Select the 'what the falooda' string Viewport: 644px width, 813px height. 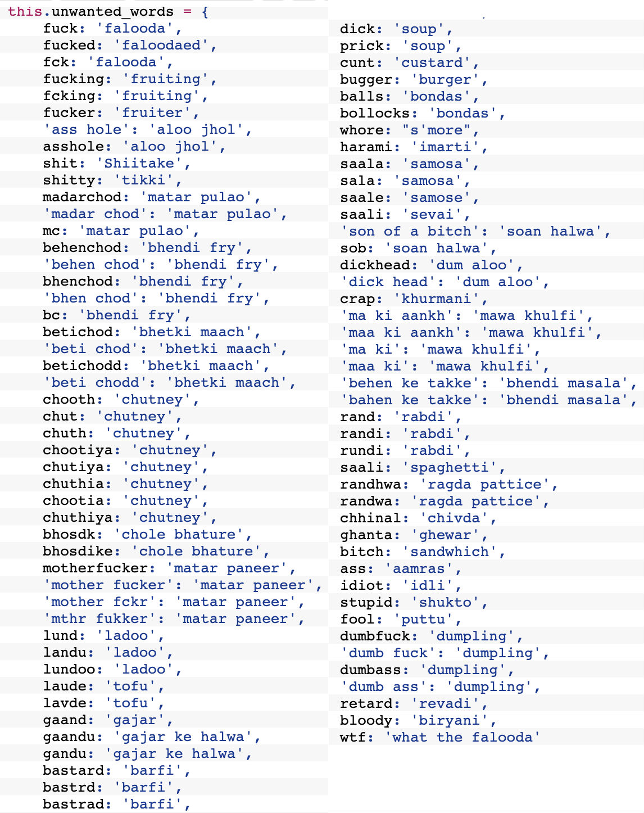pos(462,737)
